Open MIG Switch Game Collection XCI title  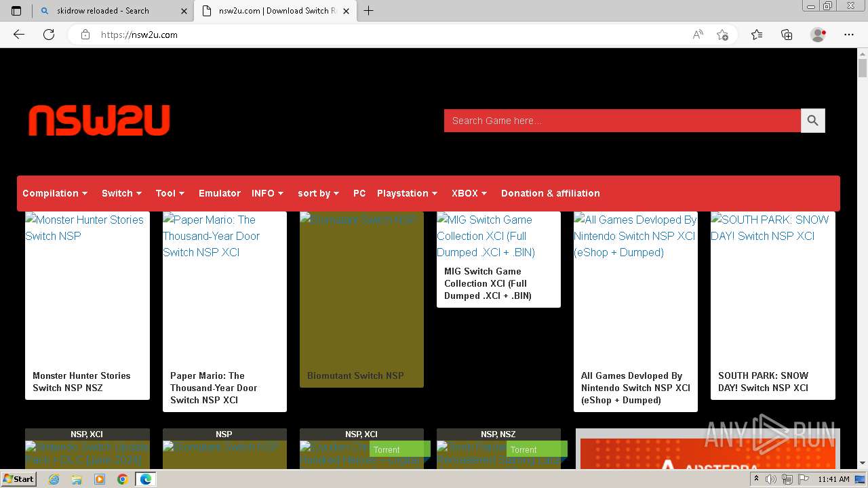(x=488, y=283)
